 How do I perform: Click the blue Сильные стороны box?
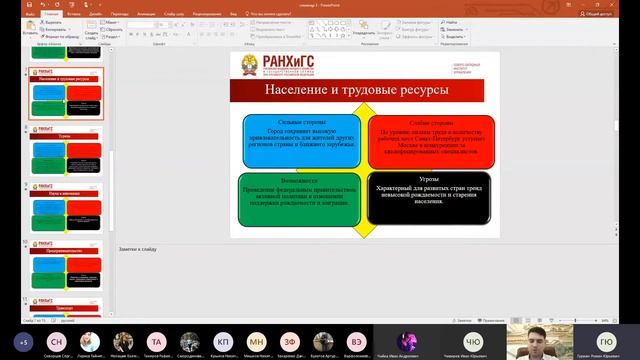pyautogui.click(x=302, y=141)
